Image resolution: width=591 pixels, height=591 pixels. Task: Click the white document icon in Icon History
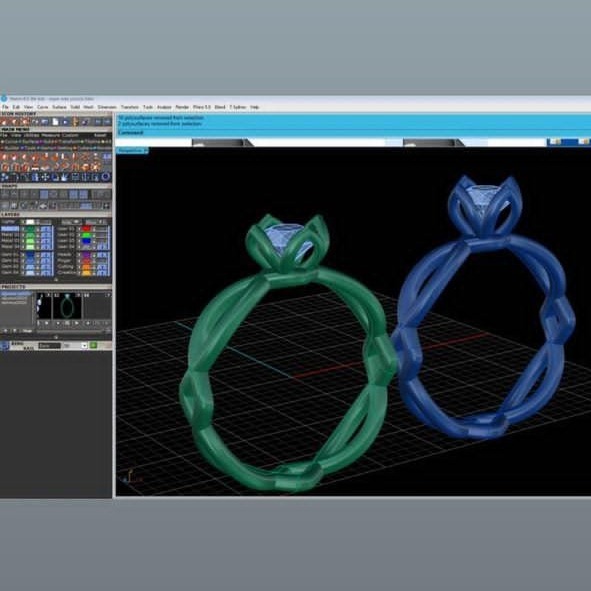tap(55, 122)
